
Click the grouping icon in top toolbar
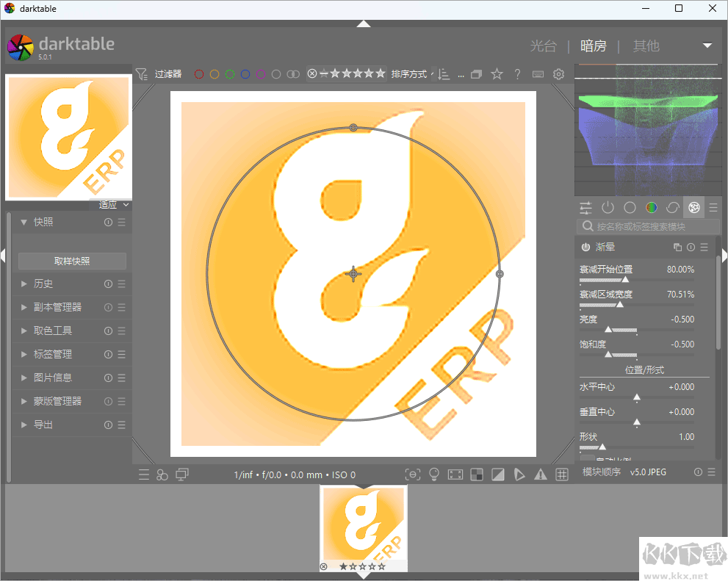point(476,74)
